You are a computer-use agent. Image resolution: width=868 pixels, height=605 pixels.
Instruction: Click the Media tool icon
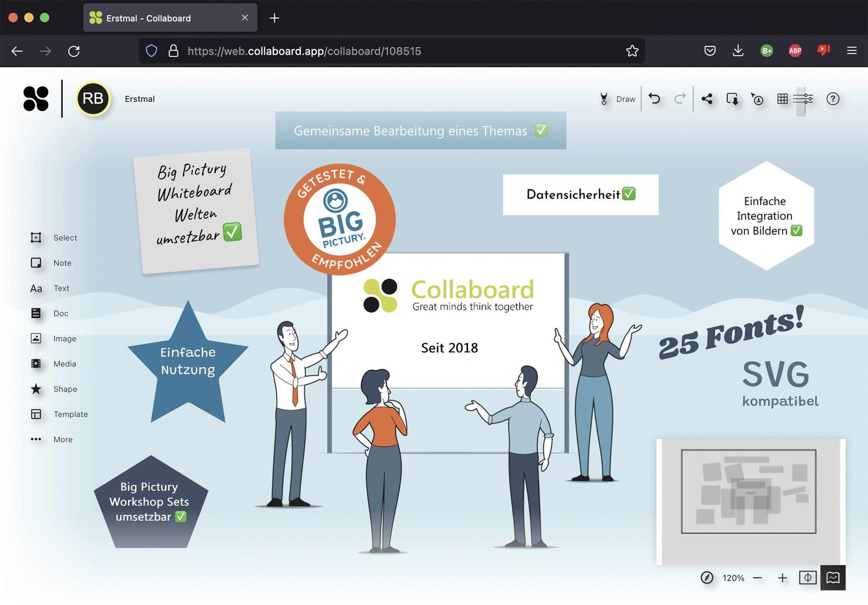[x=36, y=363]
